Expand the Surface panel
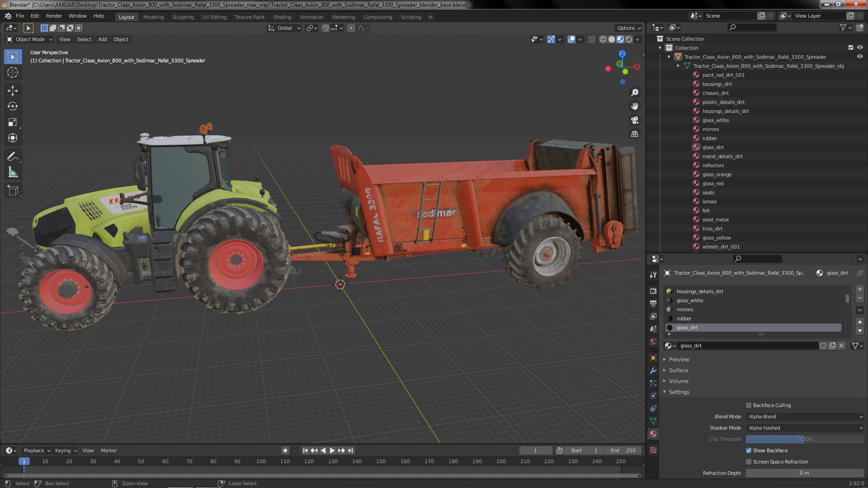Image resolution: width=868 pixels, height=488 pixels. click(x=679, y=371)
